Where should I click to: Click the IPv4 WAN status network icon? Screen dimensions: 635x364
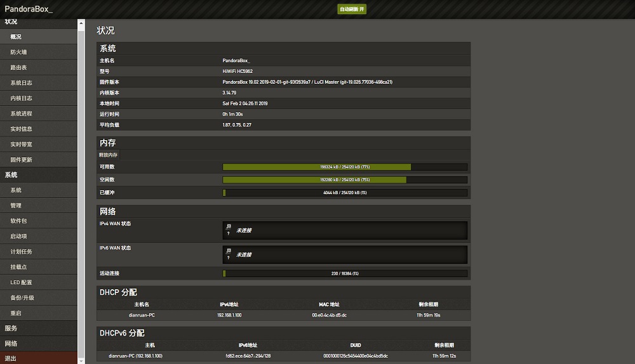point(229,227)
